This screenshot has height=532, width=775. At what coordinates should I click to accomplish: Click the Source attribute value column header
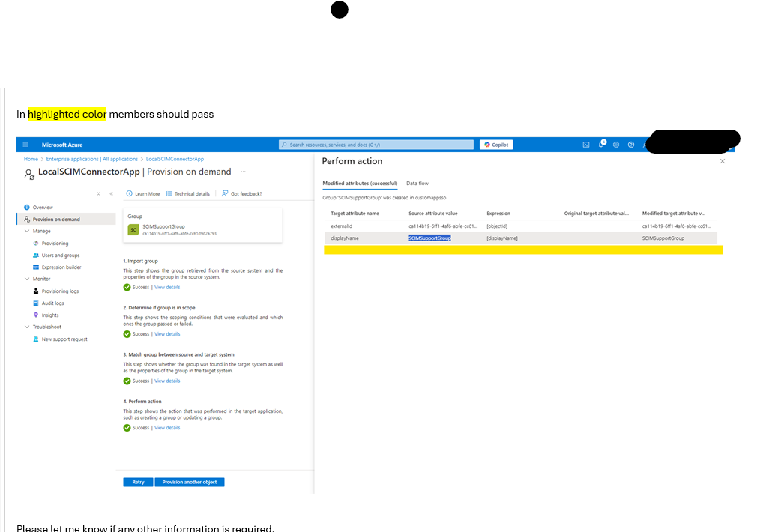coord(433,214)
